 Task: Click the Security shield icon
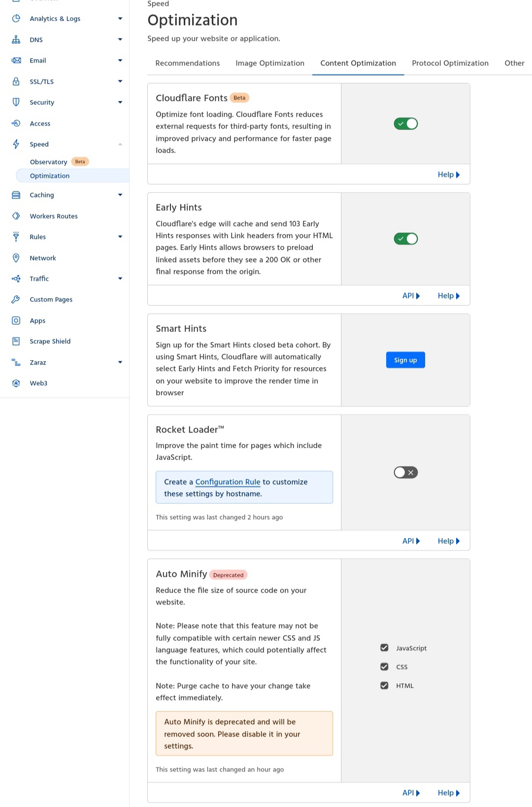click(16, 102)
